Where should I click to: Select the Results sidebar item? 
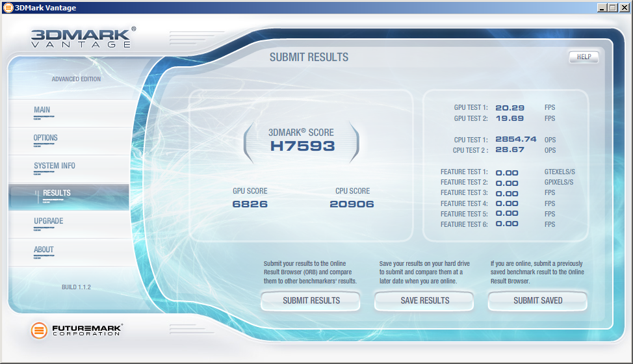point(57,194)
